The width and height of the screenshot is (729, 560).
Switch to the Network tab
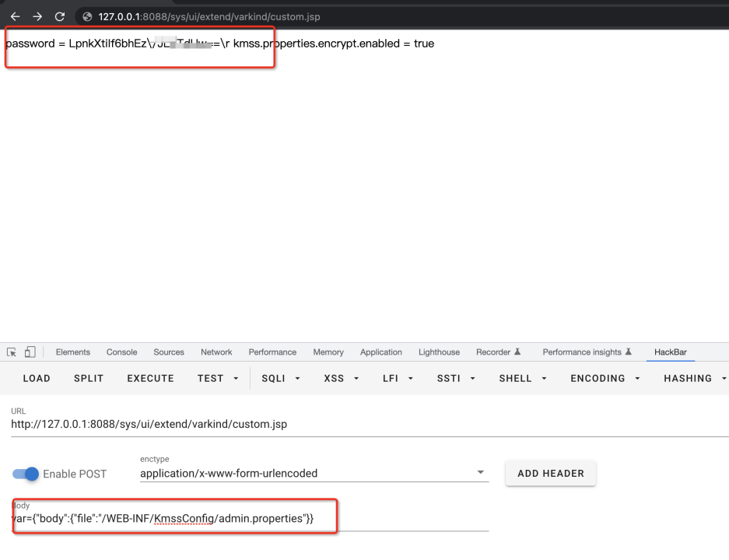(216, 352)
